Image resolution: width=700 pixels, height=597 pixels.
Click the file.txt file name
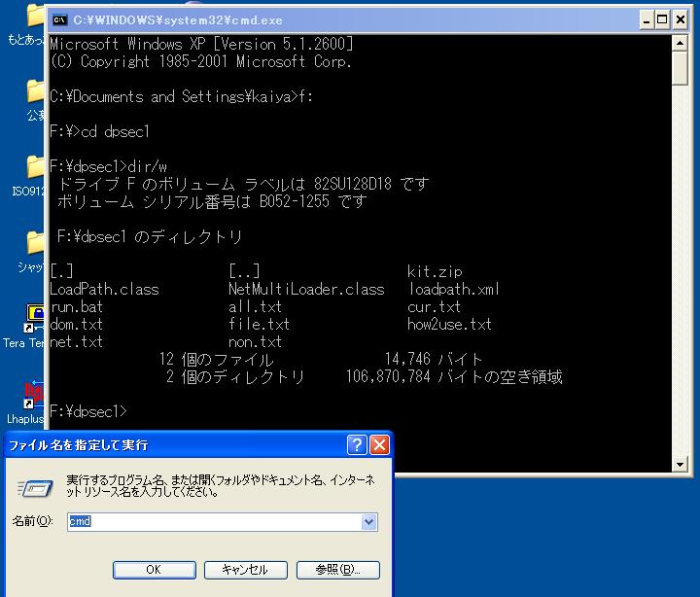[x=259, y=324]
